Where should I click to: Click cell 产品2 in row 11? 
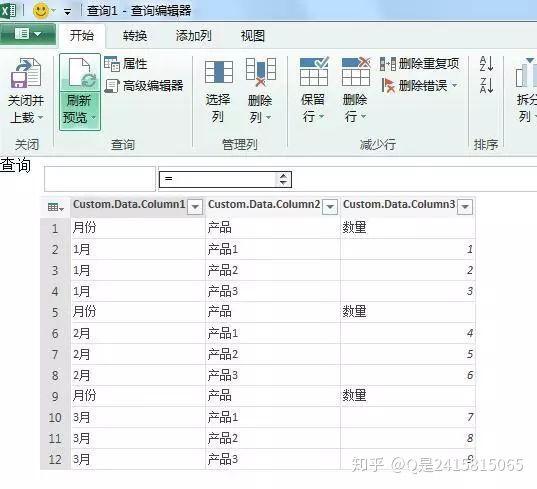coord(273,438)
